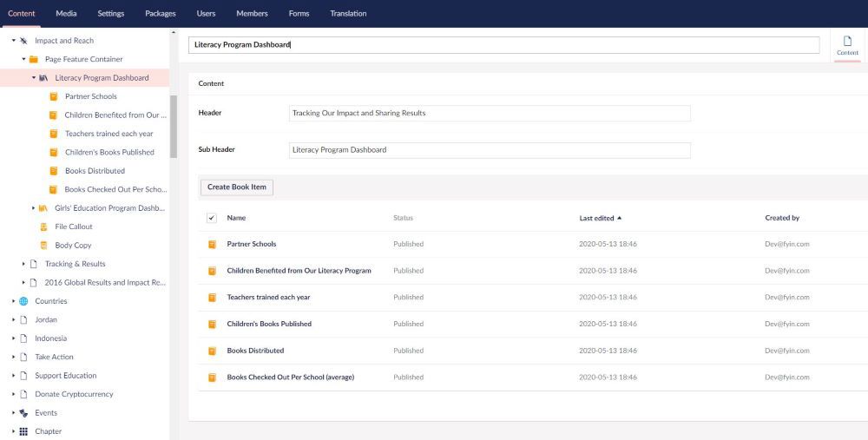Click list icon of Partner Schools row
Screen dimensions: 868x440
point(212,244)
